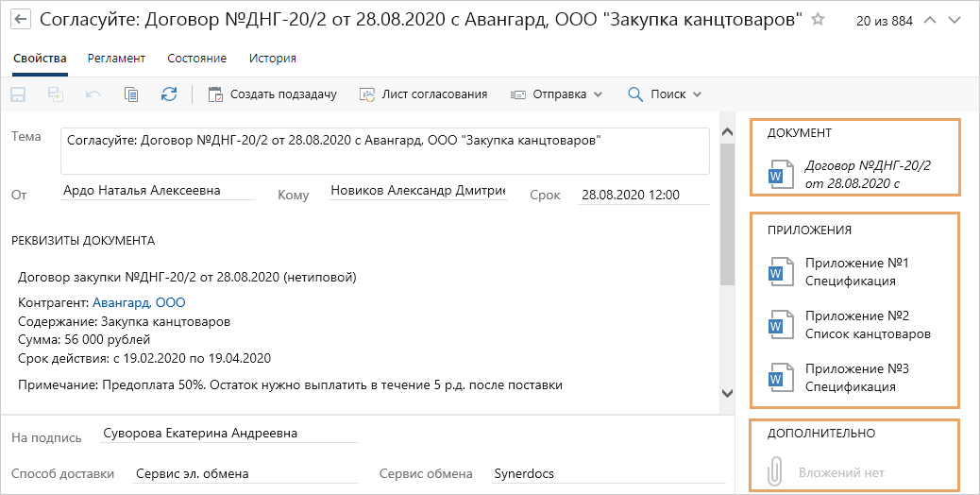Screen dimensions: 980x495
Task: Click the undo arrow icon
Action: [93, 94]
